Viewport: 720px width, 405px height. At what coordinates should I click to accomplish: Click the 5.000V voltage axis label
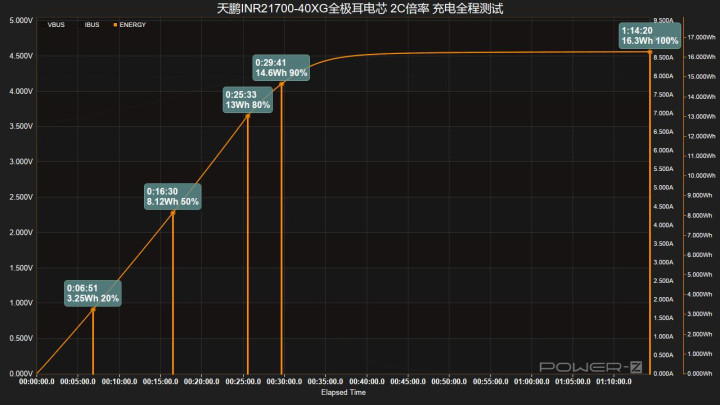pyautogui.click(x=21, y=21)
